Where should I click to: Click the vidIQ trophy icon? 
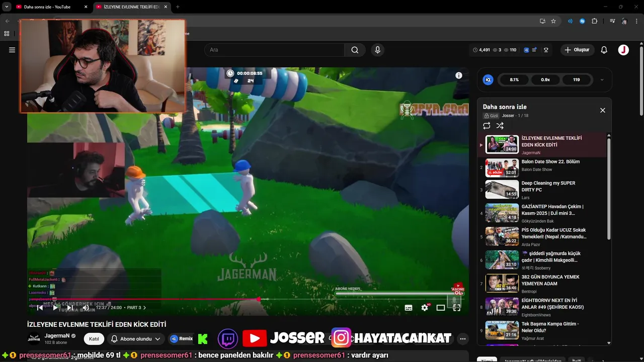pos(546,50)
